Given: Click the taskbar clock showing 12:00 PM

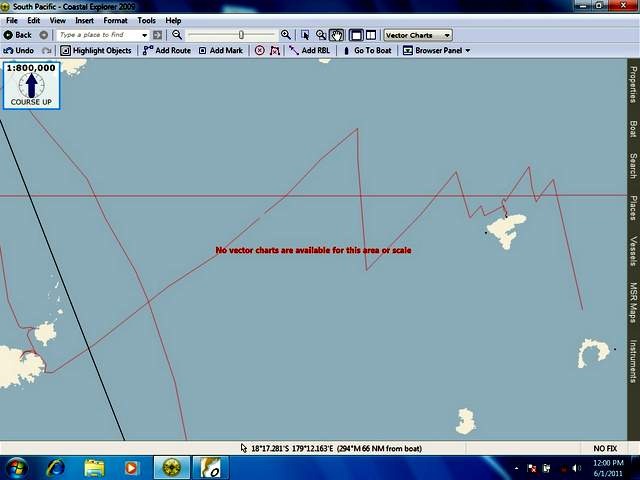Looking at the screenshot, I should point(608,468).
